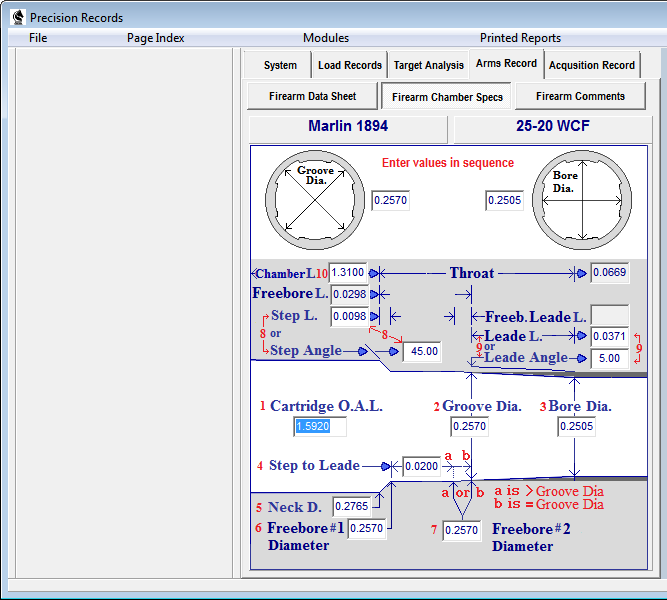
Task: Select the Firearm Chamber Specs button
Action: 447,97
